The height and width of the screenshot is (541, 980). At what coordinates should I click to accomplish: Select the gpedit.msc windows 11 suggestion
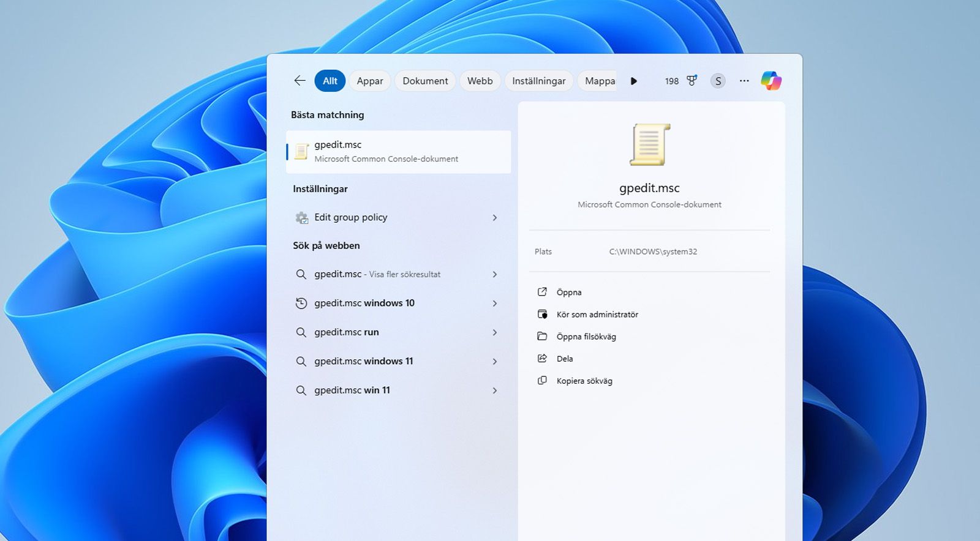[x=399, y=361]
